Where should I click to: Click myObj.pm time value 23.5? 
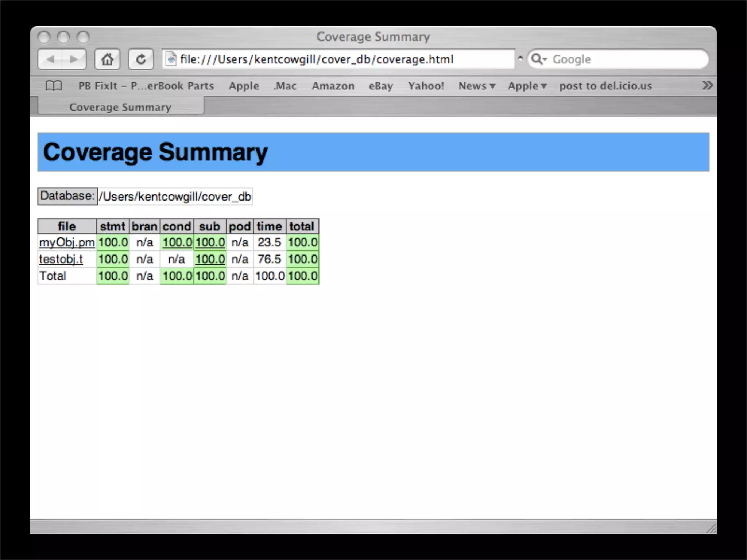(270, 242)
